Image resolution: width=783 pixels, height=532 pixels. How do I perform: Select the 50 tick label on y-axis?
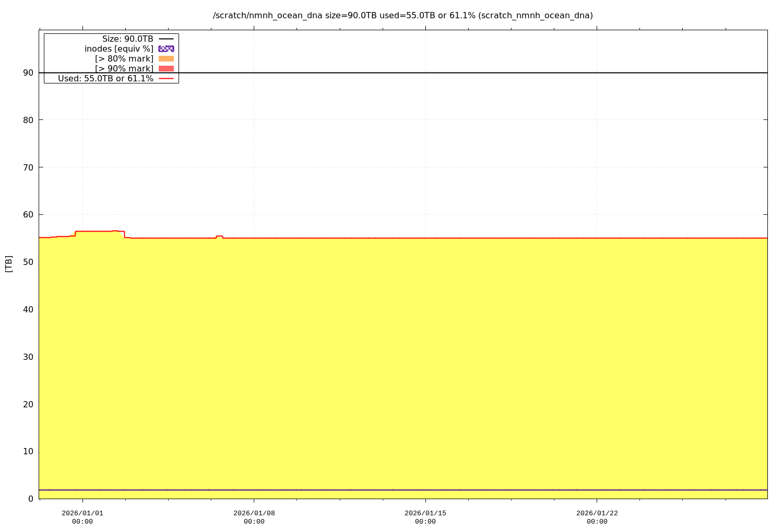pyautogui.click(x=28, y=262)
